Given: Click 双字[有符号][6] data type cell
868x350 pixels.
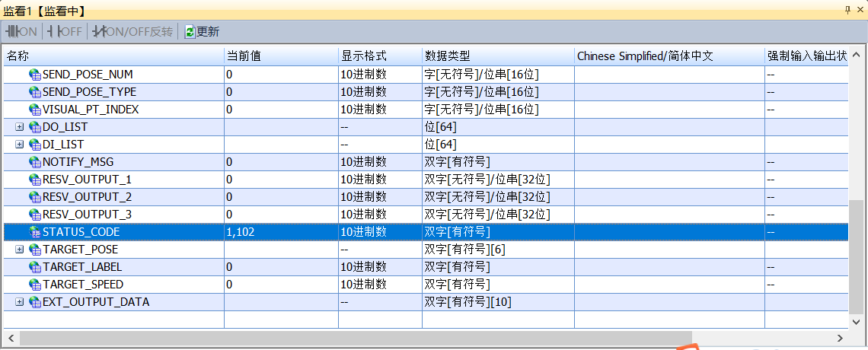Looking at the screenshot, I should pos(498,250).
